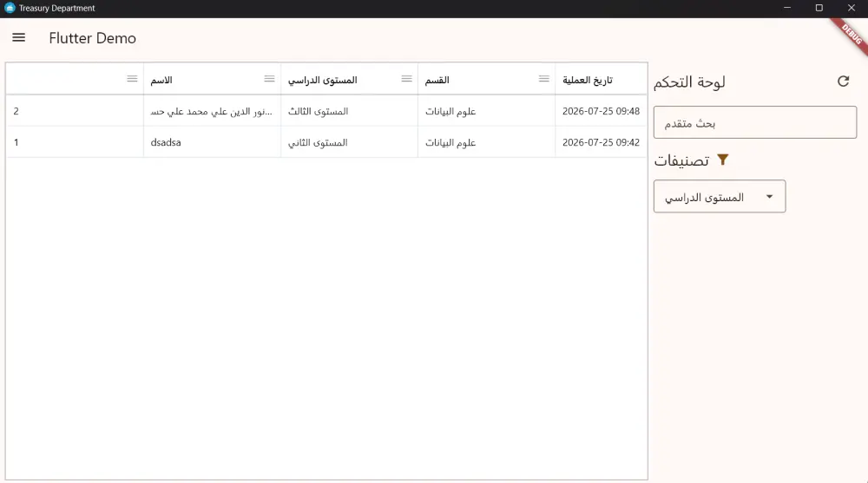868x483 pixels.
Task: Click علوم البيانات cell in row 2
Action: (x=487, y=111)
